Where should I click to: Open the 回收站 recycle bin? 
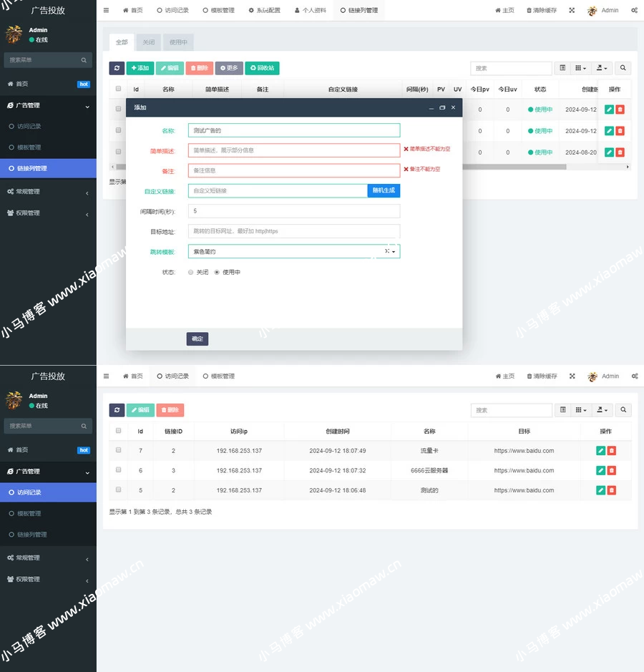pos(262,68)
